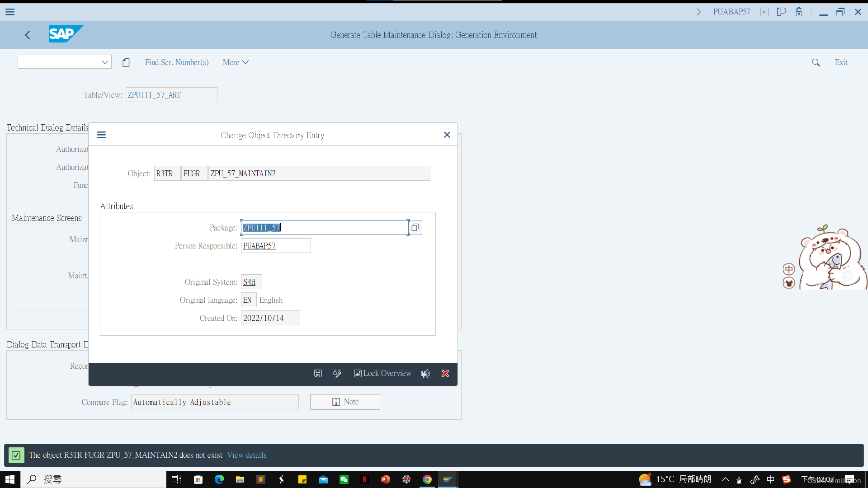The width and height of the screenshot is (868, 488).
Task: Click the Person Responsible input field
Action: (x=275, y=246)
